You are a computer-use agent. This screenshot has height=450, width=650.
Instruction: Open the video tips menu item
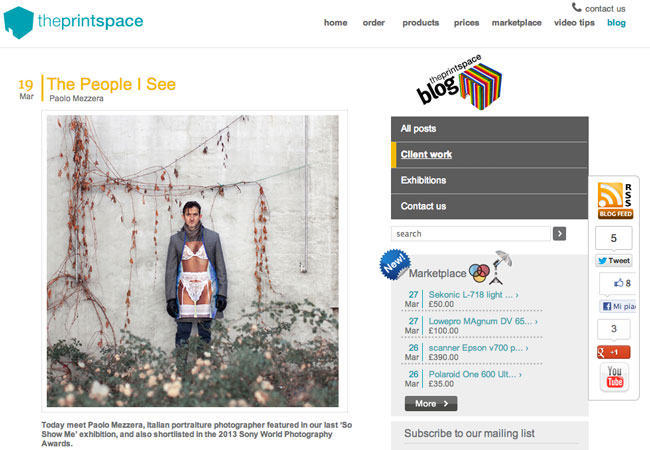574,23
